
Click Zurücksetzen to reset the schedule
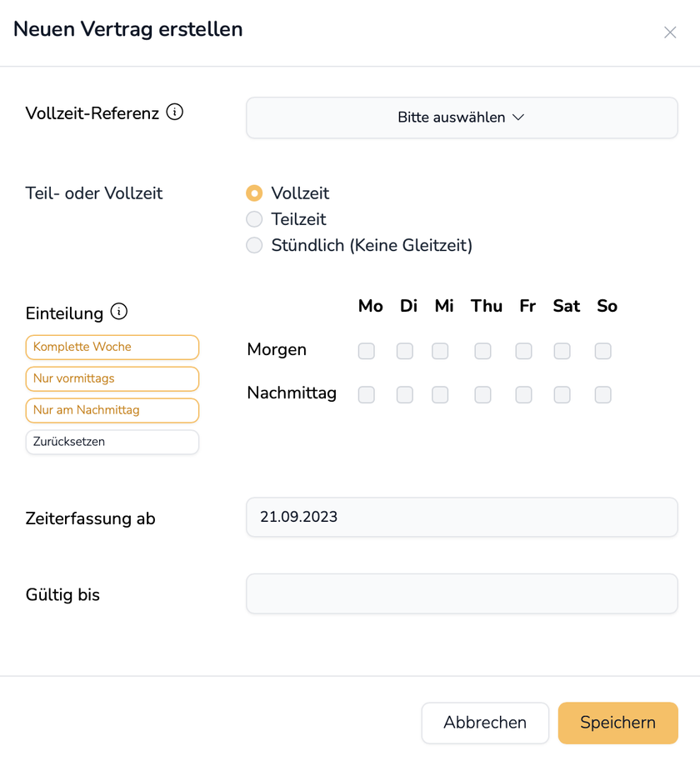(112, 442)
